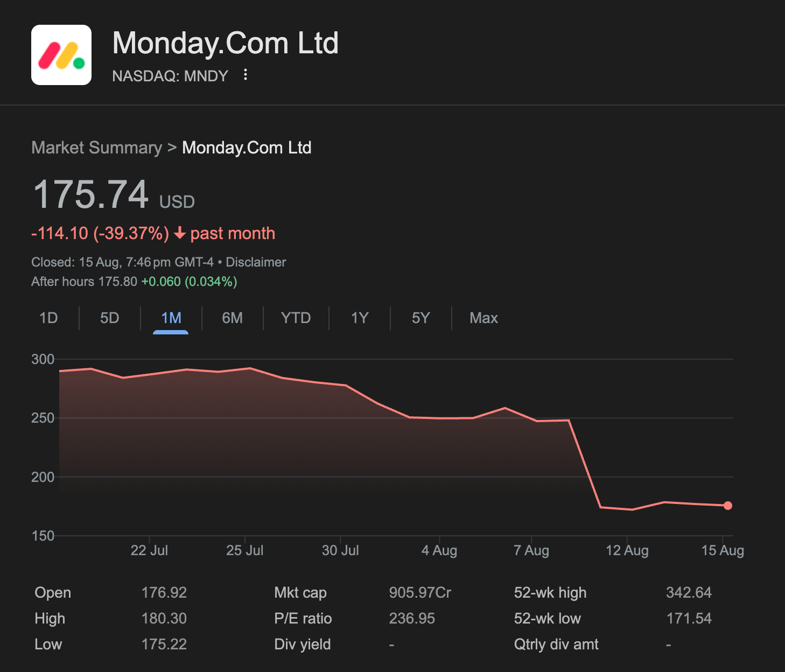The height and width of the screenshot is (672, 785).
Task: Switch chart to YTD range
Action: pyautogui.click(x=296, y=318)
